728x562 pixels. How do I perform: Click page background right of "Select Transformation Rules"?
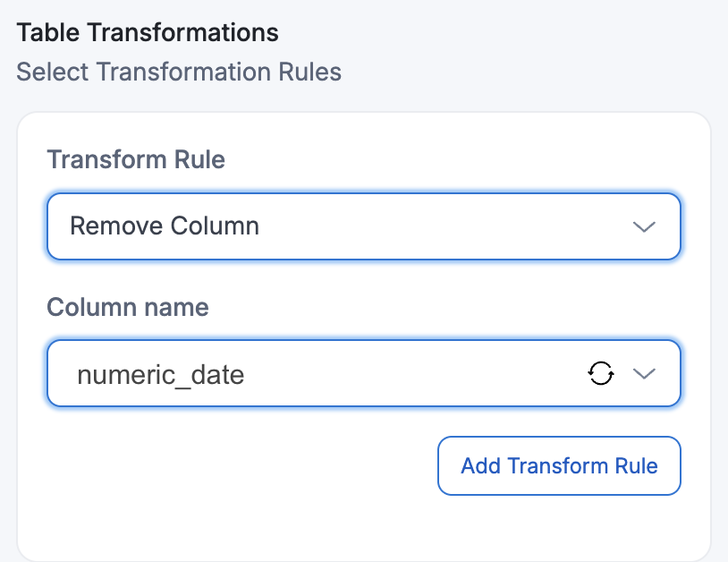[x=537, y=72]
